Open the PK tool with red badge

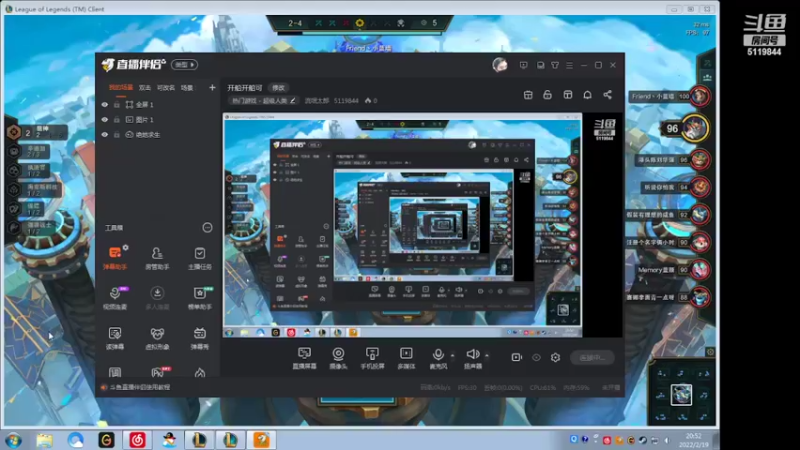click(x=159, y=372)
